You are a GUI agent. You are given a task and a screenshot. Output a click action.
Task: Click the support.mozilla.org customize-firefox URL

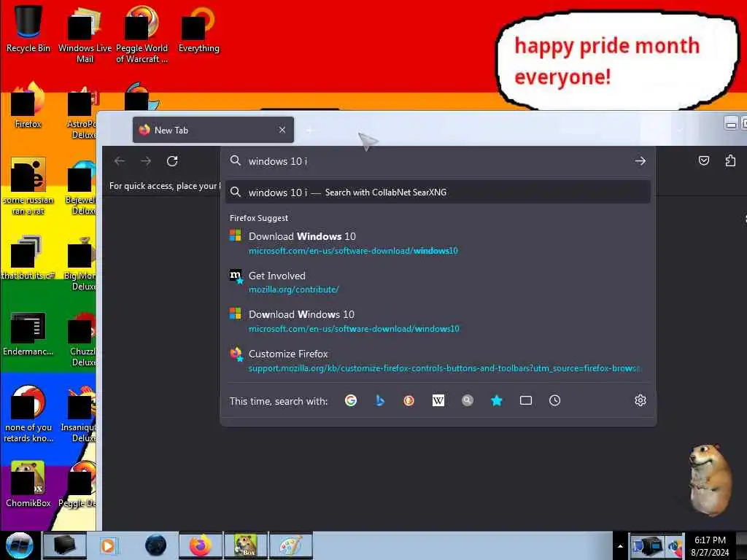(444, 368)
